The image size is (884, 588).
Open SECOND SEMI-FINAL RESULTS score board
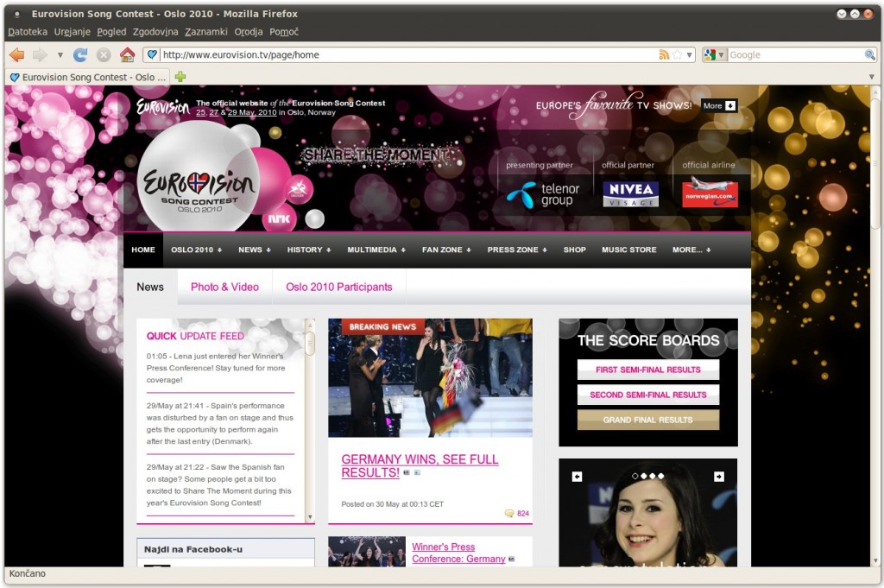click(647, 395)
